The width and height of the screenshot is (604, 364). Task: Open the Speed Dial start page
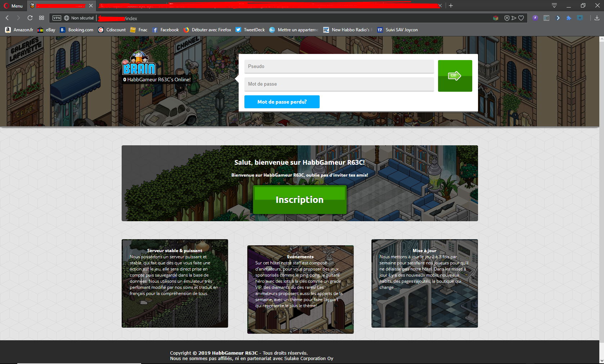[41, 18]
